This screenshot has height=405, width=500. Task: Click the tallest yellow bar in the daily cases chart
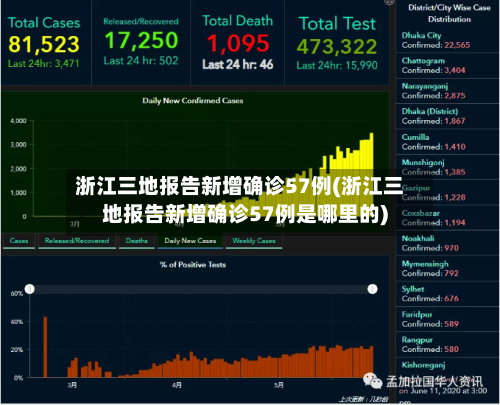pos(371,175)
